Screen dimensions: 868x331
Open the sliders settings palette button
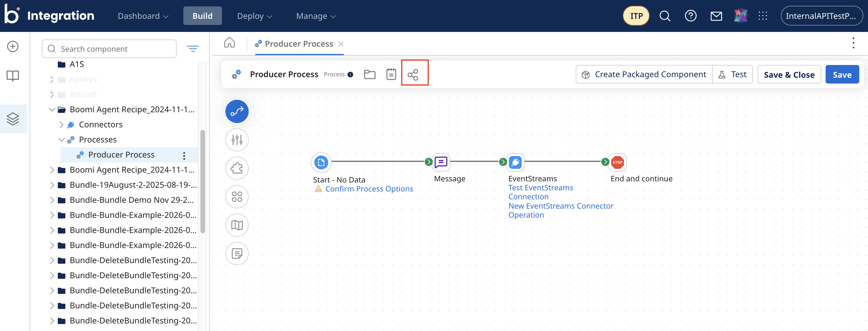click(237, 140)
